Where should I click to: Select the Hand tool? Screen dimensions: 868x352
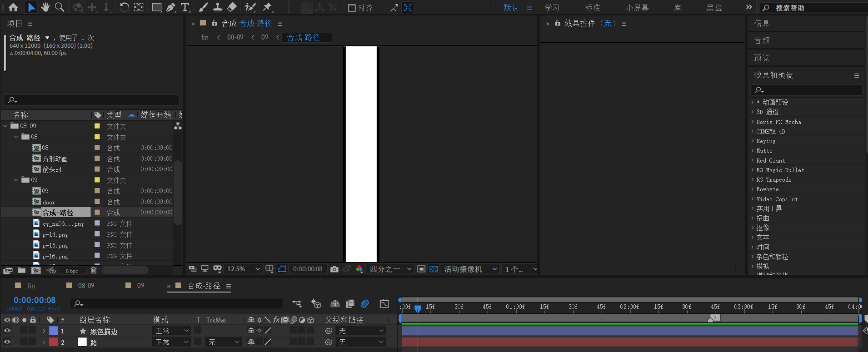(x=45, y=7)
